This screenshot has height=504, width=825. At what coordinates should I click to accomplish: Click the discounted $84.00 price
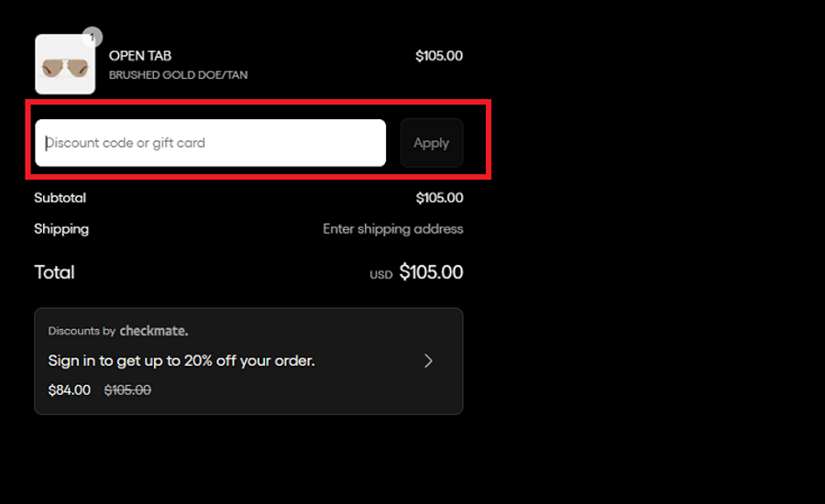point(70,390)
